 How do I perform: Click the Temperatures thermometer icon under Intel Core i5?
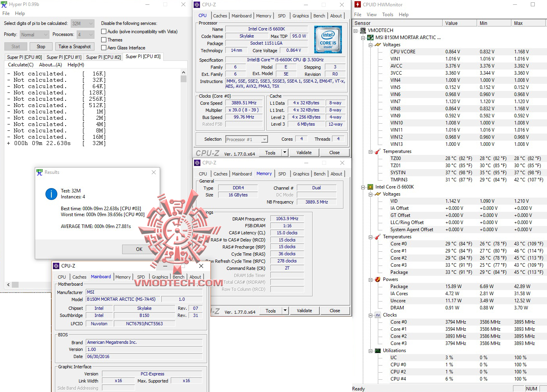pos(377,237)
